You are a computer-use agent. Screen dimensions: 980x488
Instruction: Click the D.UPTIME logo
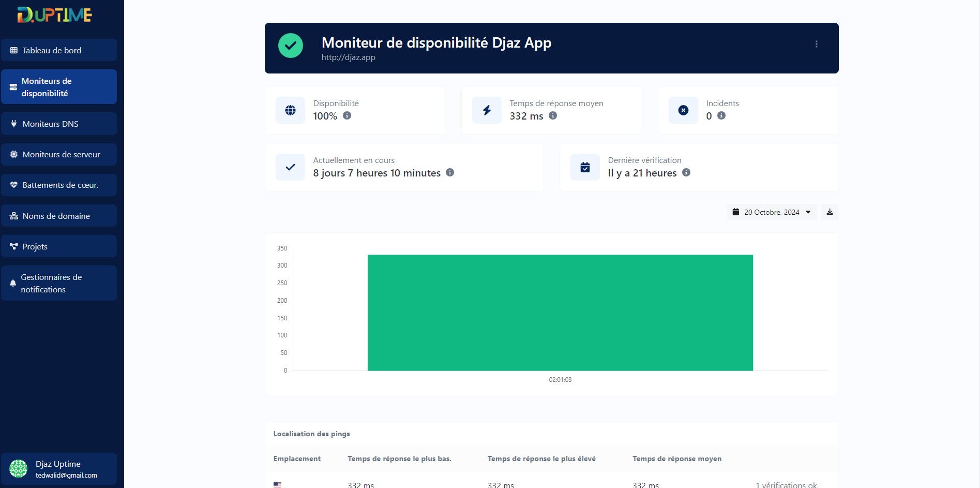pos(55,15)
